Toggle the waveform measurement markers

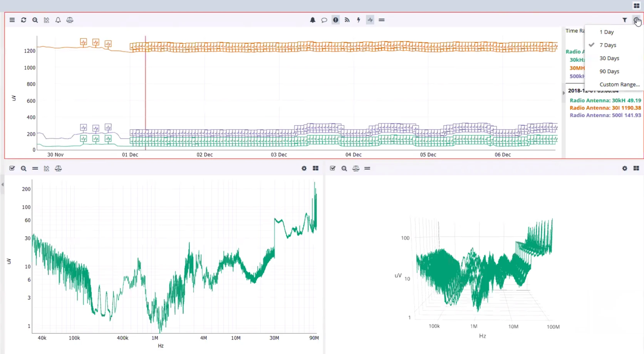click(370, 20)
